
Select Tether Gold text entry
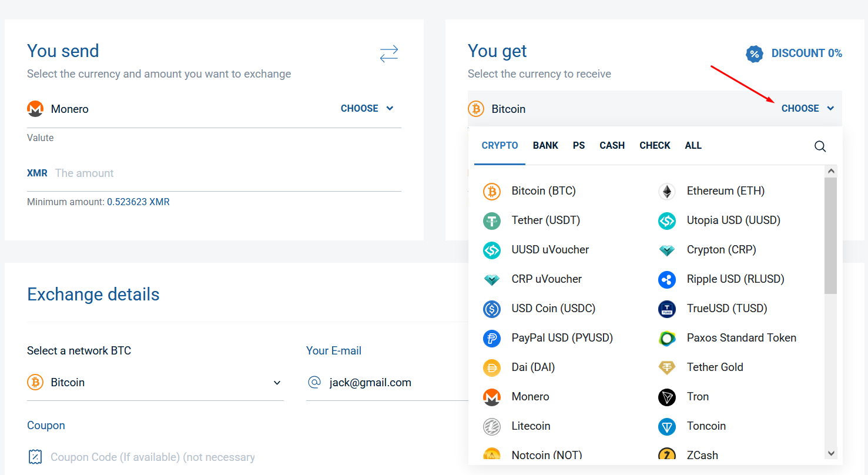pos(715,367)
